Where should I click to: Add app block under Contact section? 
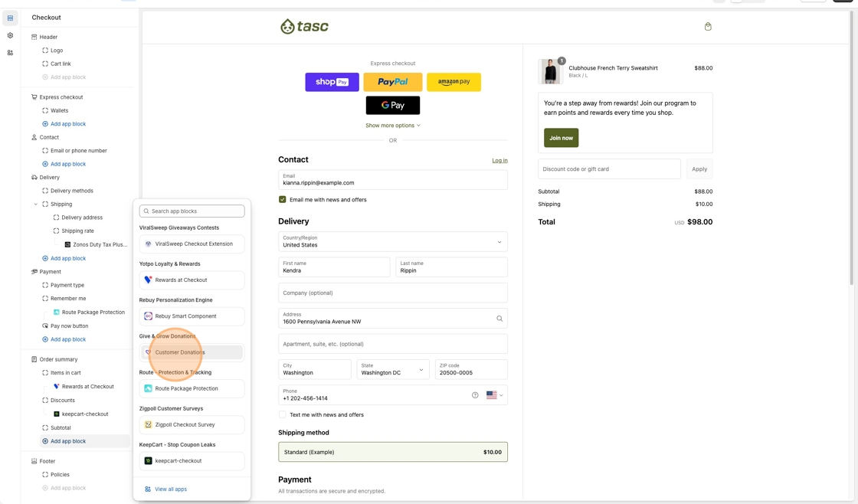click(x=68, y=164)
